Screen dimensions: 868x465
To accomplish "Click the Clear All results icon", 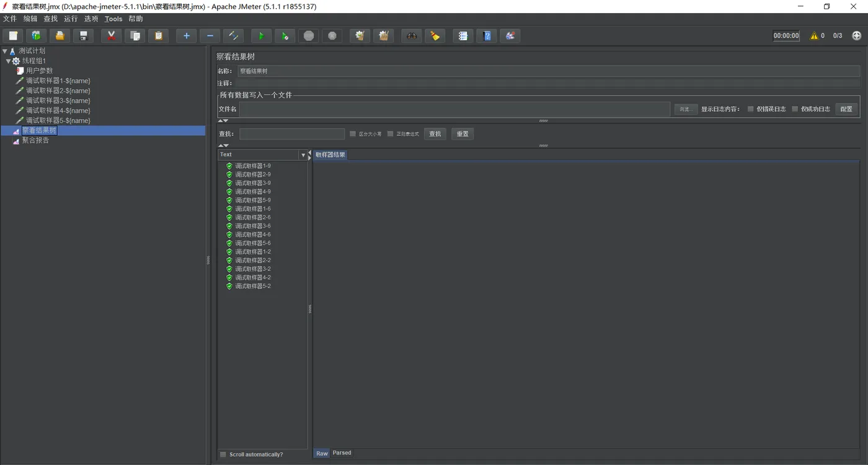I will (x=383, y=36).
